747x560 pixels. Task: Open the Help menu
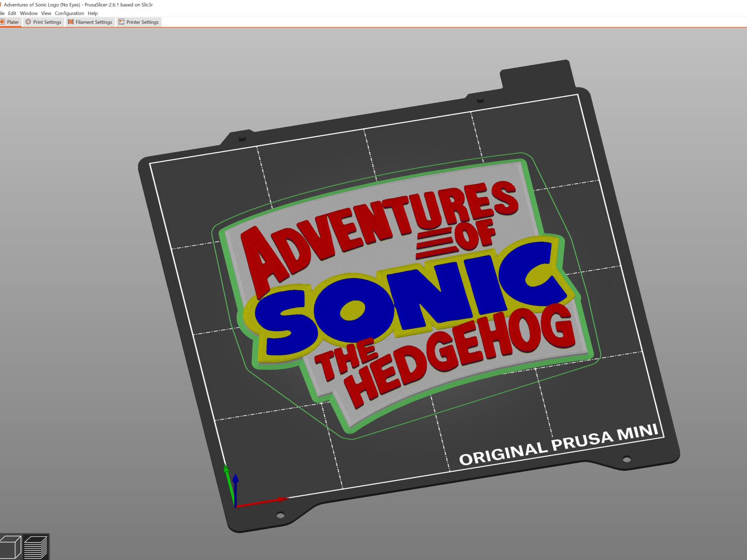coord(93,13)
